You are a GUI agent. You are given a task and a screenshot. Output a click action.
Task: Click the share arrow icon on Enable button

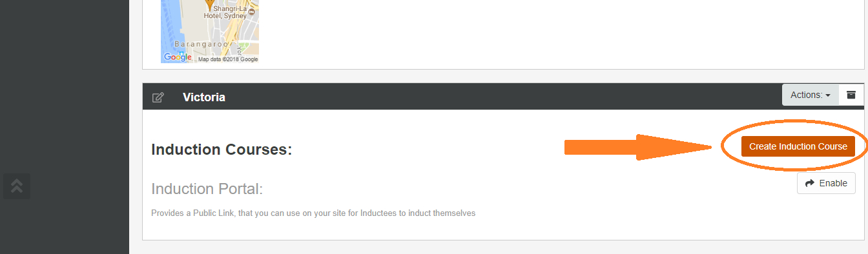point(810,183)
